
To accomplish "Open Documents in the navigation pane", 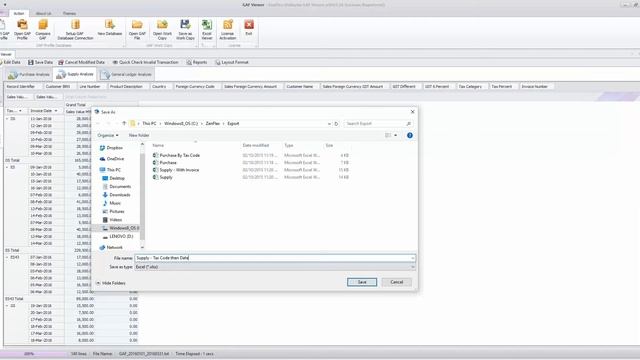I will 117,187.
